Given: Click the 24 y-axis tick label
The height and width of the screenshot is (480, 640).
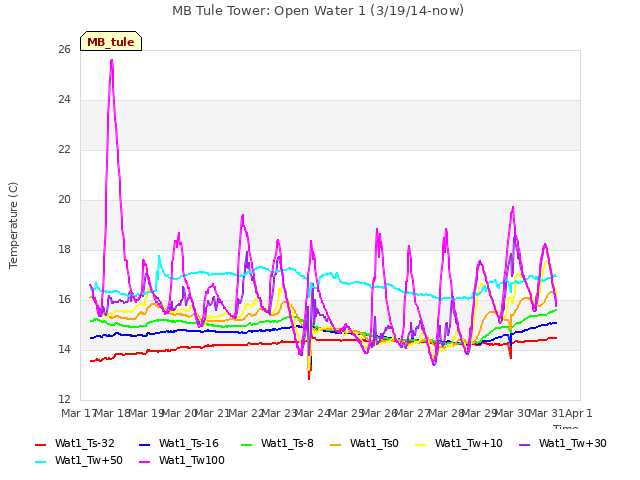Looking at the screenshot, I should coord(64,100).
